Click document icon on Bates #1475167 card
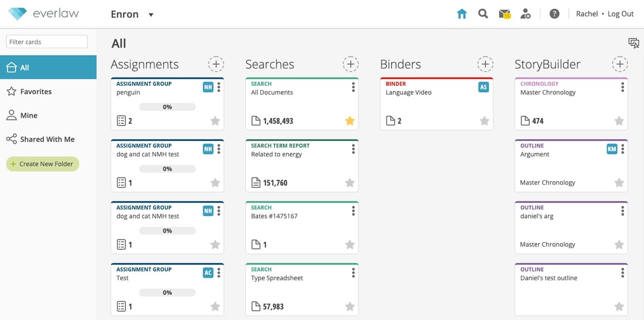Image resolution: width=644 pixels, height=320 pixels. click(x=256, y=244)
